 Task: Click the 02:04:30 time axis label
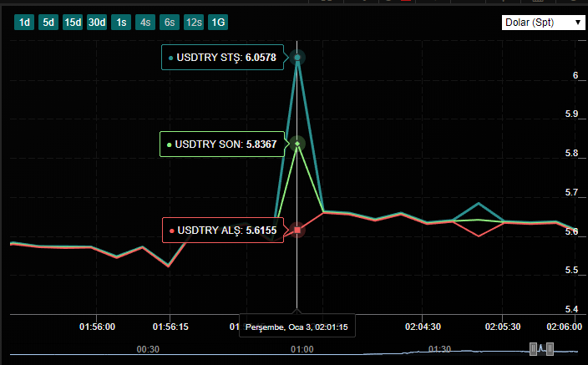tap(423, 327)
